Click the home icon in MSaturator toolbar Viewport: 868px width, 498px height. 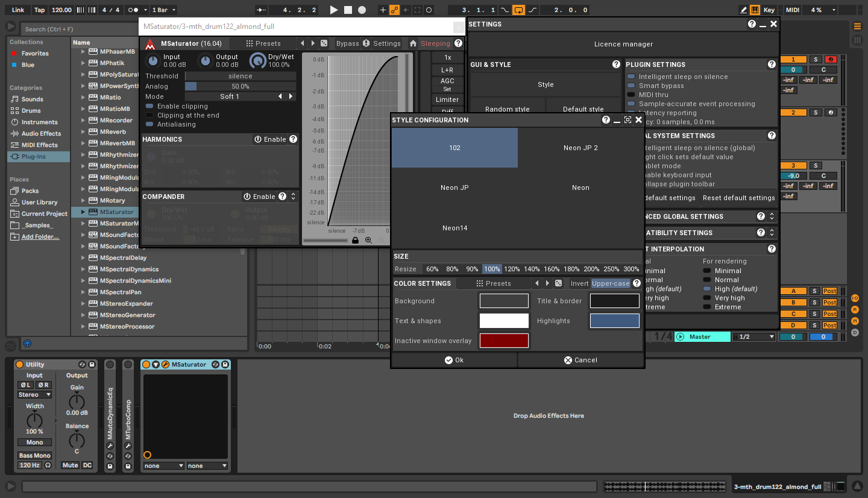click(413, 43)
